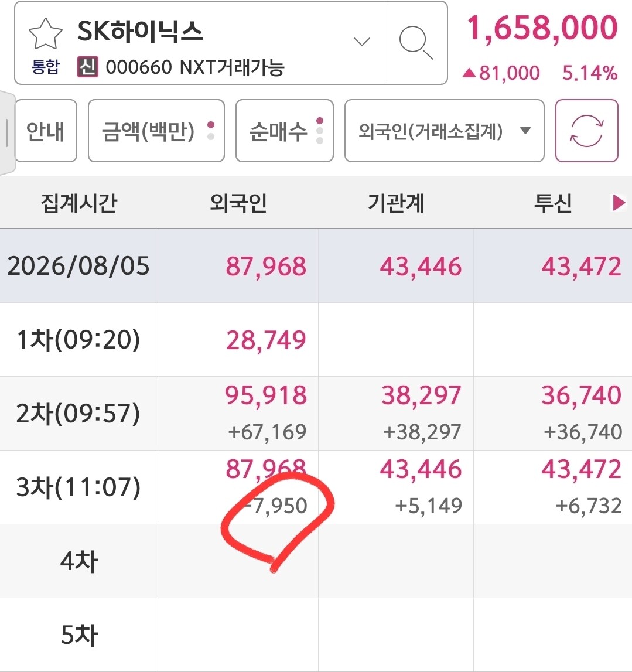Tap the up triangle beside 81,000
This screenshot has height=672, width=632.
pyautogui.click(x=469, y=73)
